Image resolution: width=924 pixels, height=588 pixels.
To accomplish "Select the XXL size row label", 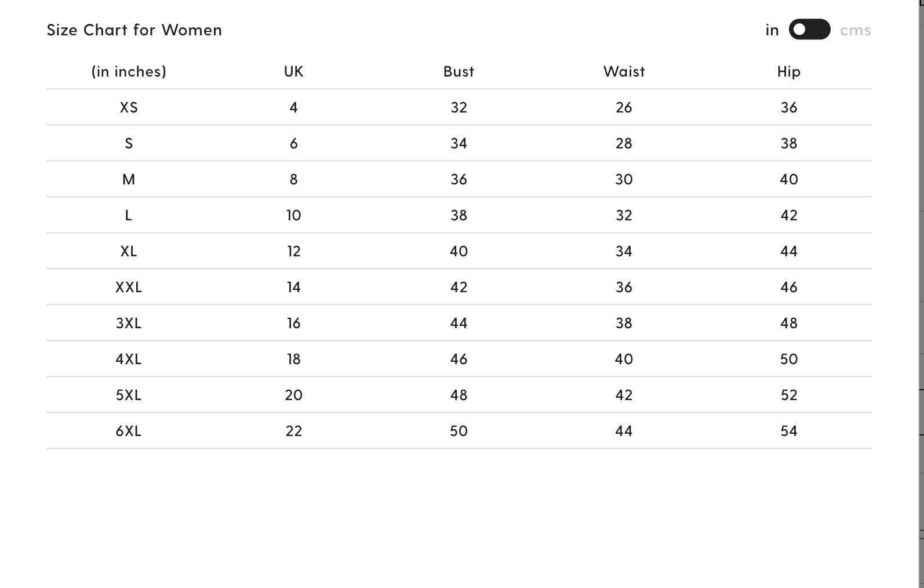I will (129, 287).
